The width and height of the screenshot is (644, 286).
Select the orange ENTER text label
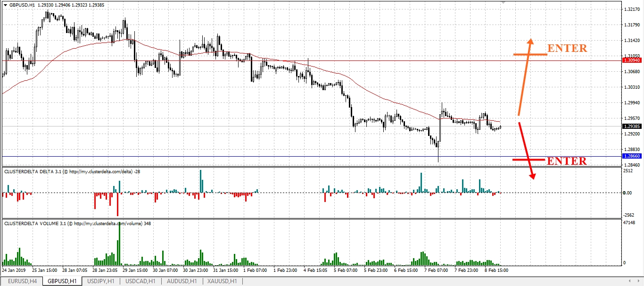pos(567,49)
